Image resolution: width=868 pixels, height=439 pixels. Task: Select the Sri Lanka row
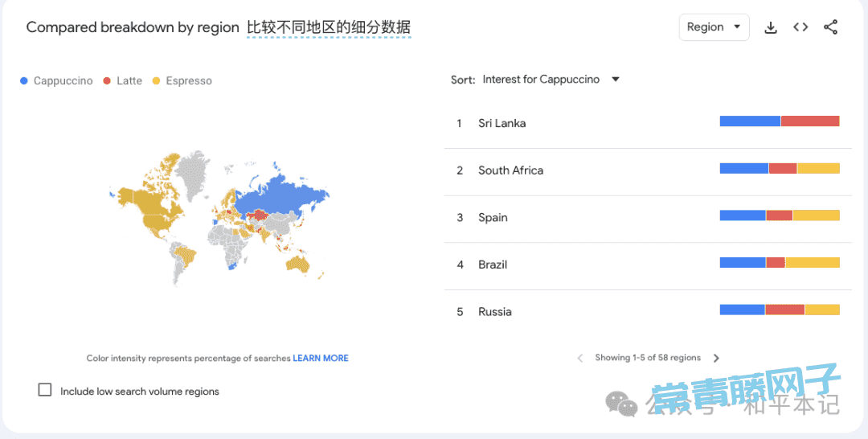click(x=502, y=123)
